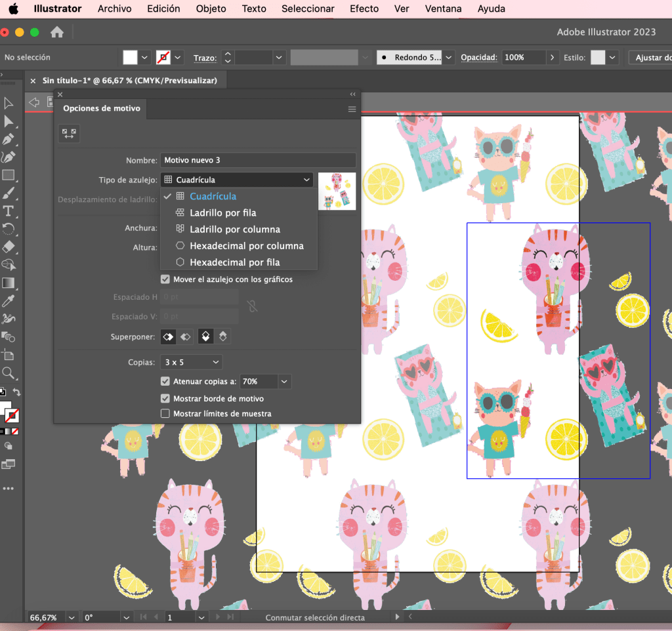Open the Copias 3 x 5 dropdown
672x631 pixels.
[191, 362]
